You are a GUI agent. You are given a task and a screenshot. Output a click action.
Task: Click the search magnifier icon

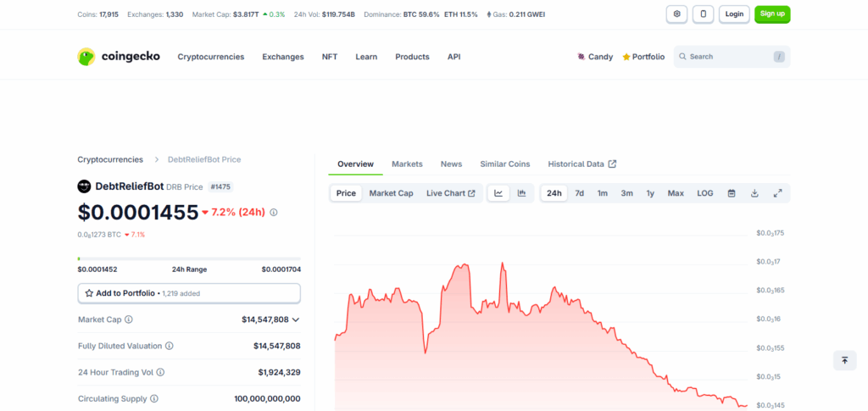click(682, 57)
